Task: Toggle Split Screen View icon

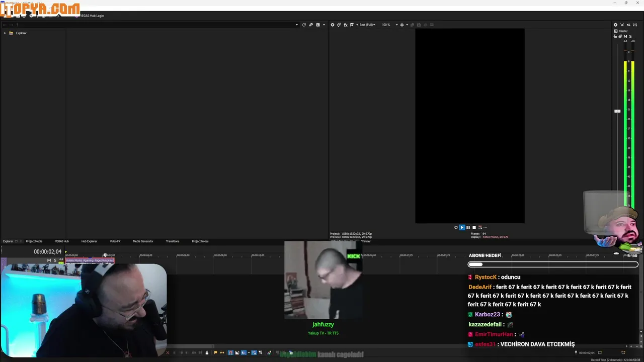Action: 352,25
